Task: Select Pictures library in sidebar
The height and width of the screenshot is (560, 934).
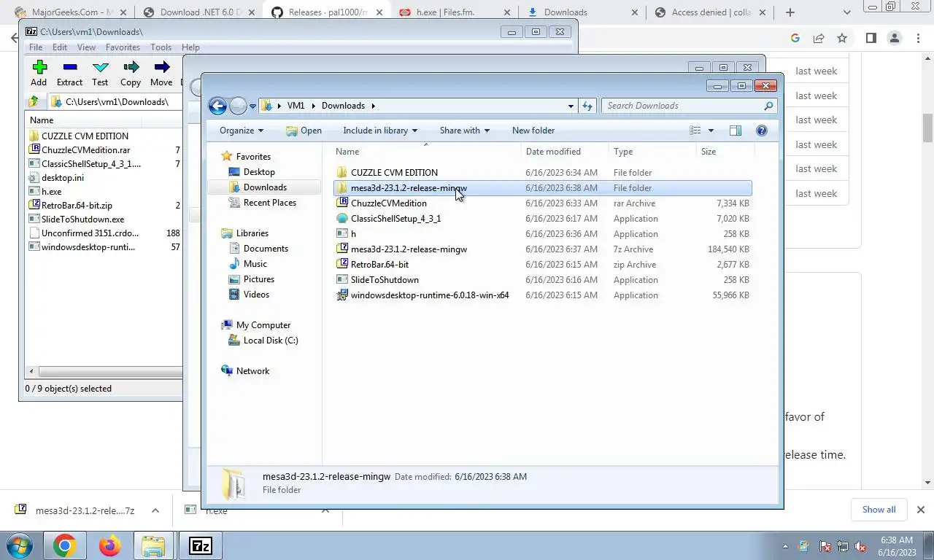Action: (258, 279)
